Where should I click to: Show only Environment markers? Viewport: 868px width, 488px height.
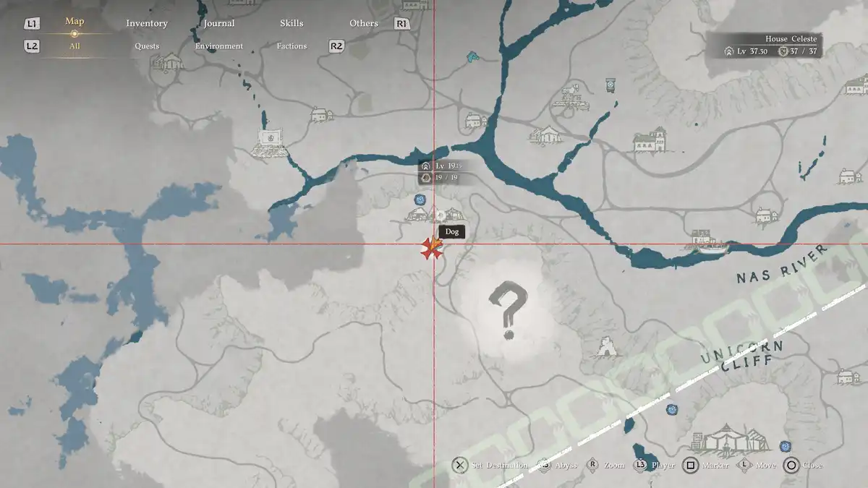[219, 46]
